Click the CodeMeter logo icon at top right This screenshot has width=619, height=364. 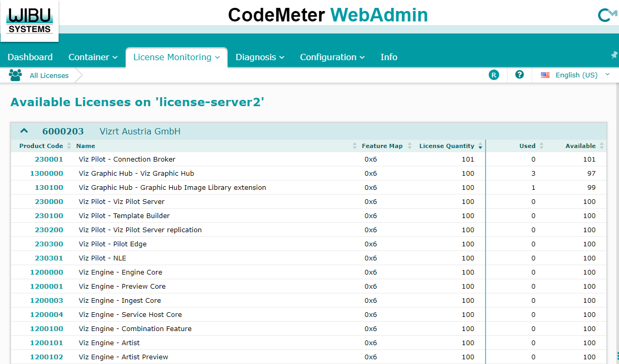click(606, 15)
